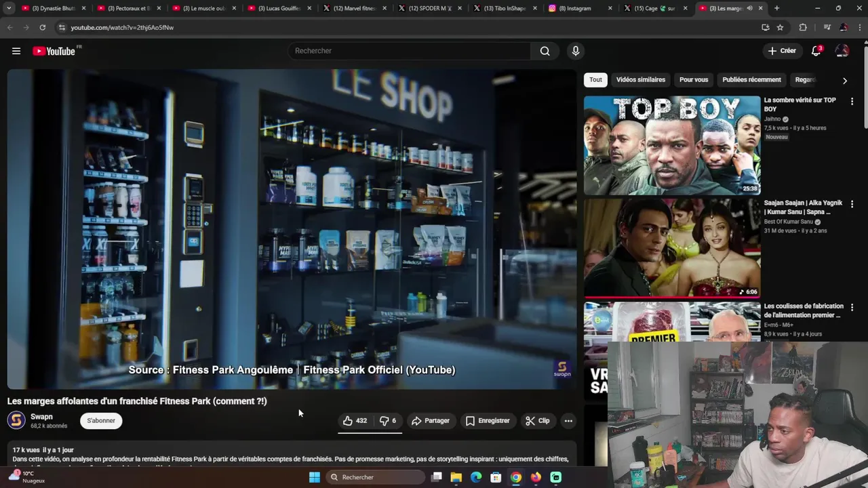
Task: Switch to the Dynastie Bhutto tab
Action: click(x=52, y=8)
